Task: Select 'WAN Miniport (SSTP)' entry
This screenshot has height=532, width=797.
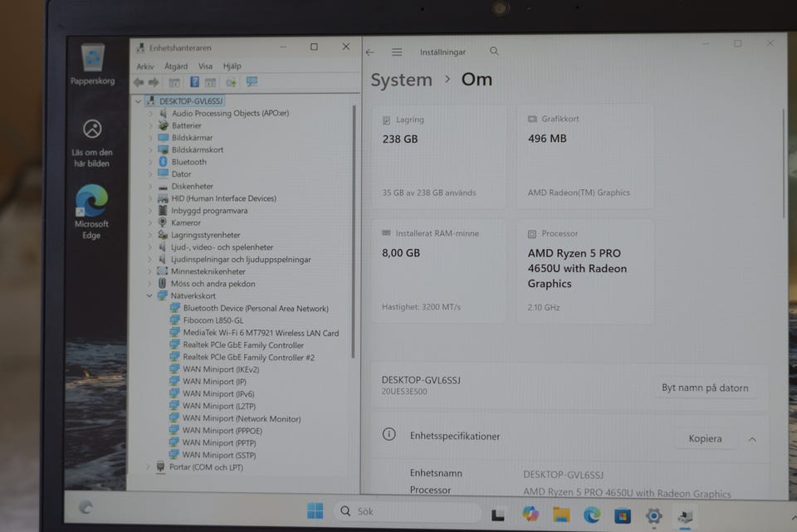Action: coord(219,455)
